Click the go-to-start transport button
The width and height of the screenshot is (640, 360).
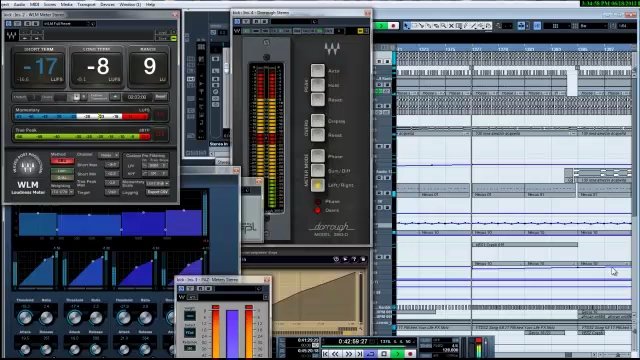tap(325, 354)
